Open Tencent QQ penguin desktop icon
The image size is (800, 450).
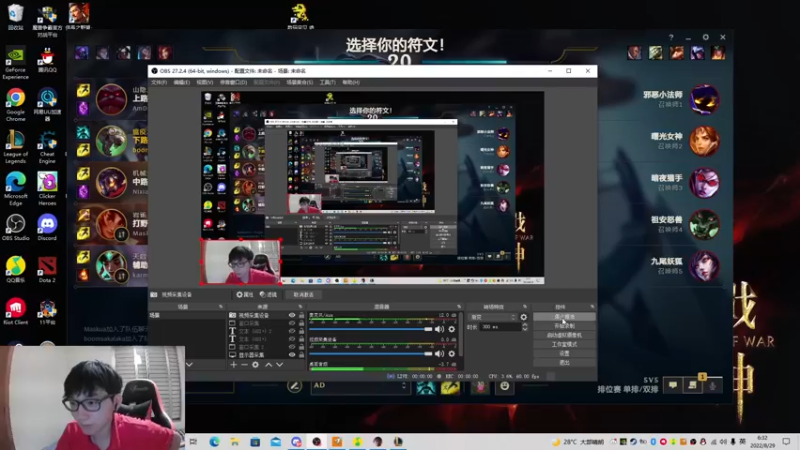coord(47,61)
